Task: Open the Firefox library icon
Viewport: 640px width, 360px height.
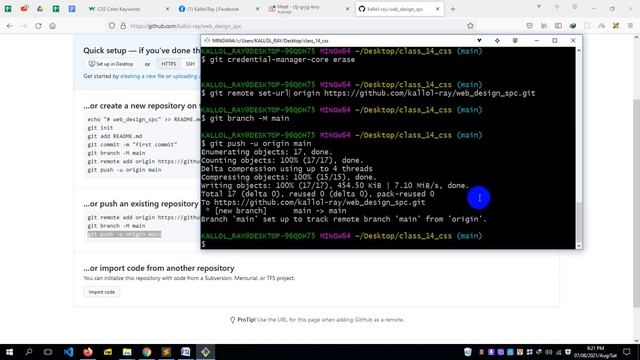Action: click(544, 26)
